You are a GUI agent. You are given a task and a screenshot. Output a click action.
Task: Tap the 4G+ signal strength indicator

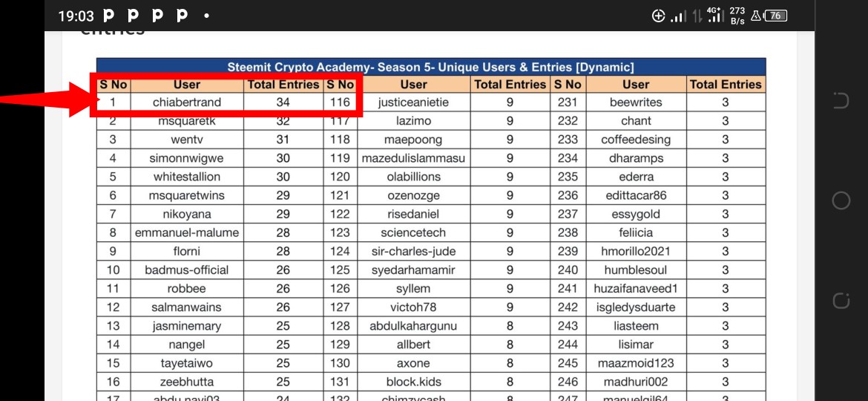point(715,16)
